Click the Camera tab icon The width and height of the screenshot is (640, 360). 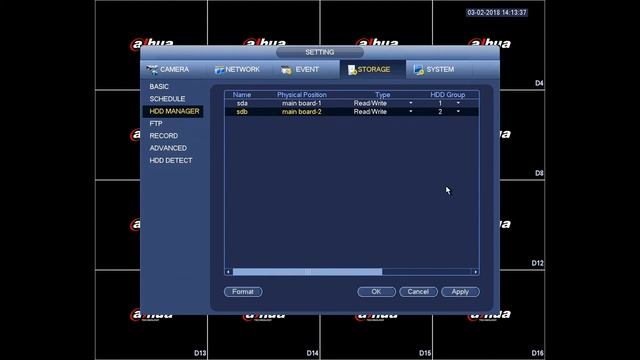(152, 69)
